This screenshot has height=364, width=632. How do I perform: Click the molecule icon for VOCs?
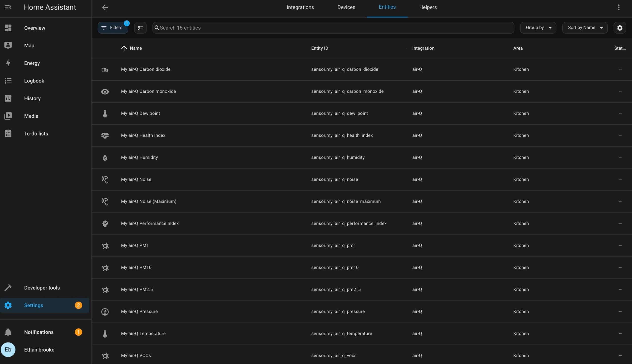point(105,356)
